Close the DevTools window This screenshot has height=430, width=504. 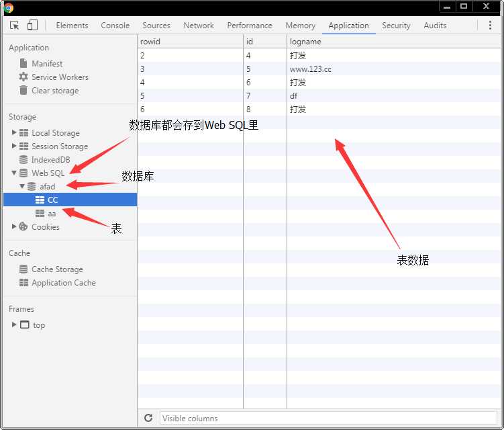point(486,7)
